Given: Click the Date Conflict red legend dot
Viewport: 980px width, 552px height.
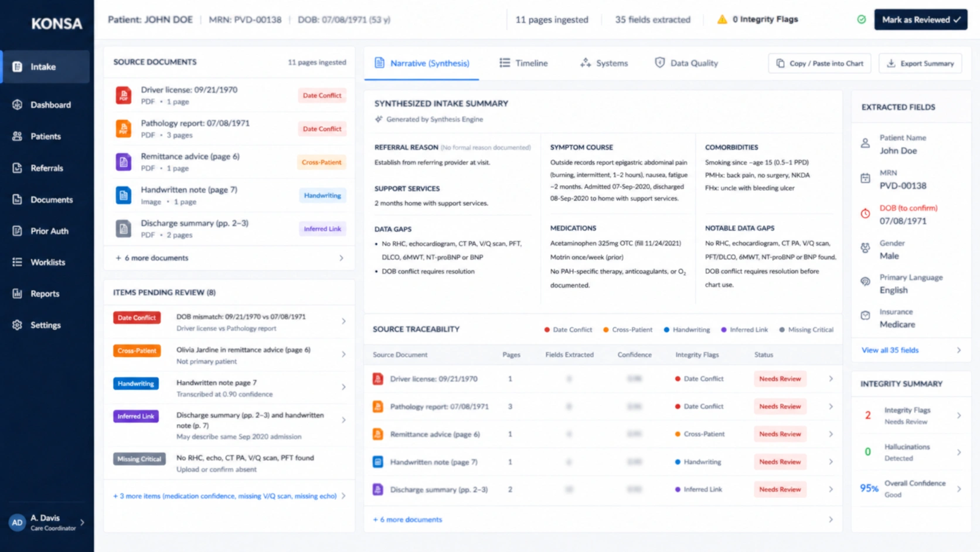Looking at the screenshot, I should pyautogui.click(x=547, y=330).
